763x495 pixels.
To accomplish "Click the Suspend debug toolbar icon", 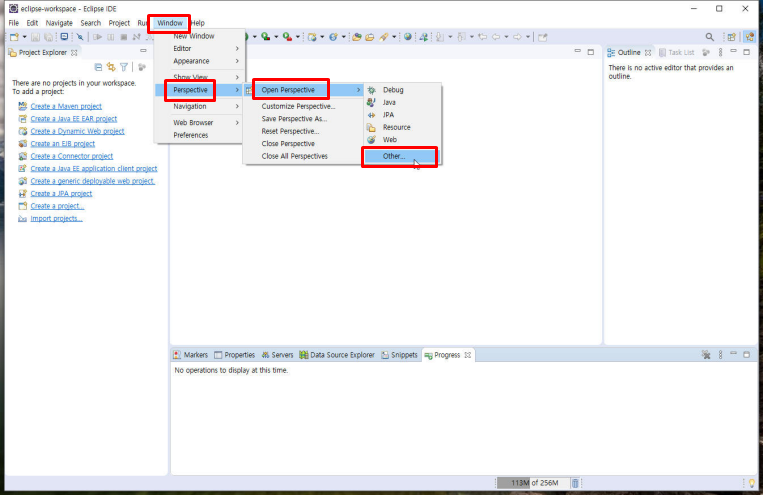I will pos(110,37).
